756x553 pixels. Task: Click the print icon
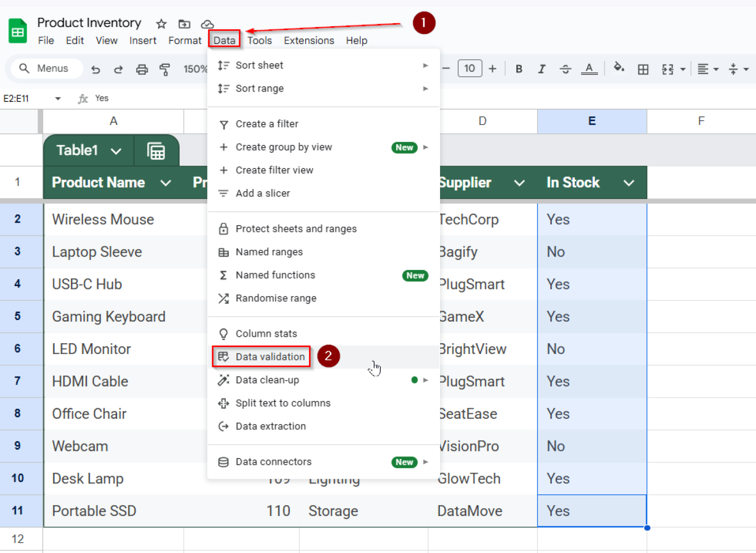(142, 69)
